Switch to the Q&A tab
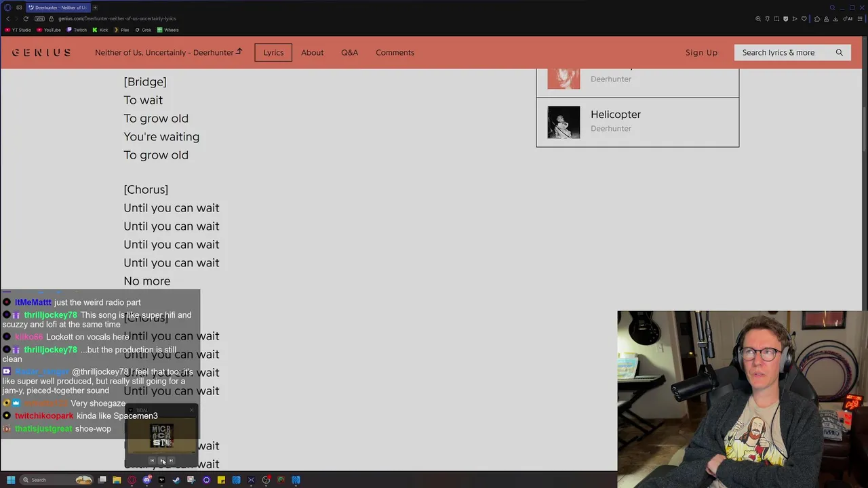This screenshot has width=868, height=488. 349,52
